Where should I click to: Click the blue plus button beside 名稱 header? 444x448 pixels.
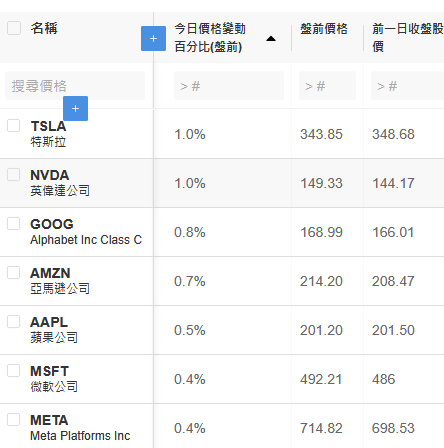pos(153,39)
